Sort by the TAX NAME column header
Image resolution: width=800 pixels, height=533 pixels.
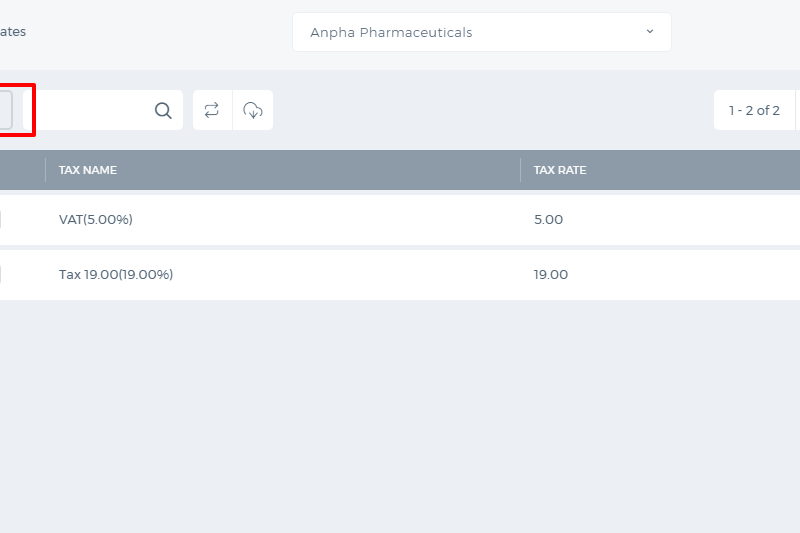click(x=88, y=170)
